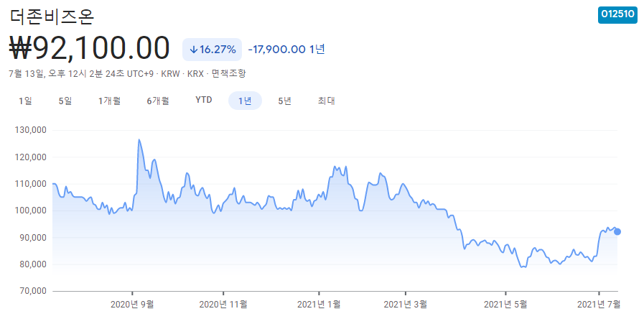Viewport: 644px width, 319px height.
Task: Click the 더존비즈온 stock title
Action: click(x=52, y=16)
